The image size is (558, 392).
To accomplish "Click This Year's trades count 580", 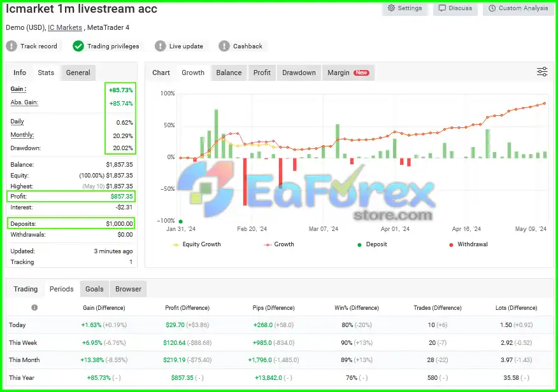I will [x=433, y=377].
